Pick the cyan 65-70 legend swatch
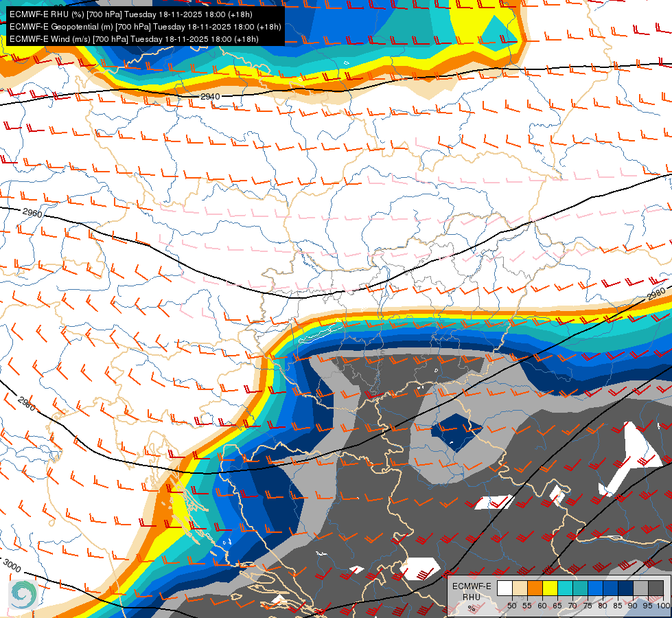Image resolution: width=672 pixels, height=618 pixels. point(566,588)
